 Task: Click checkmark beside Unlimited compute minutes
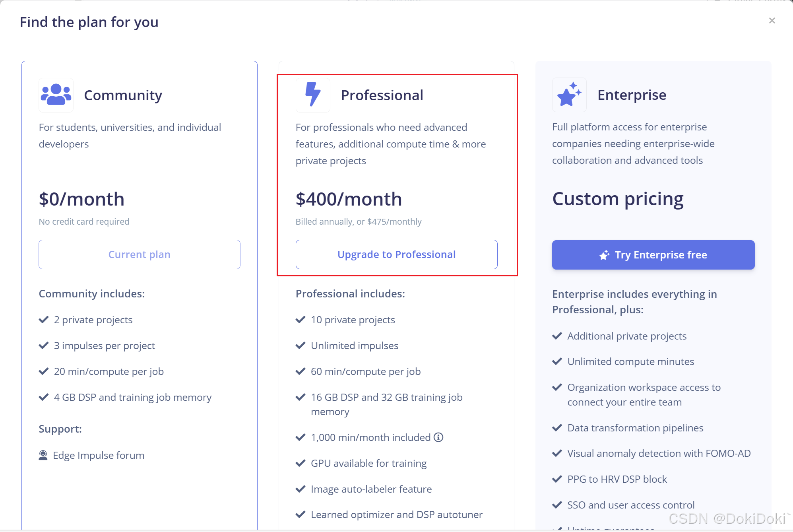(557, 361)
